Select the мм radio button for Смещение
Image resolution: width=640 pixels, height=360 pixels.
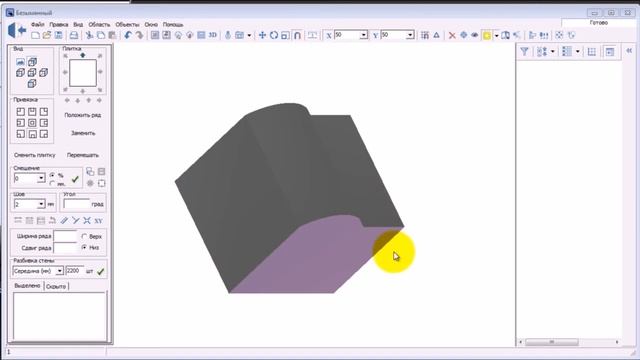click(x=52, y=184)
